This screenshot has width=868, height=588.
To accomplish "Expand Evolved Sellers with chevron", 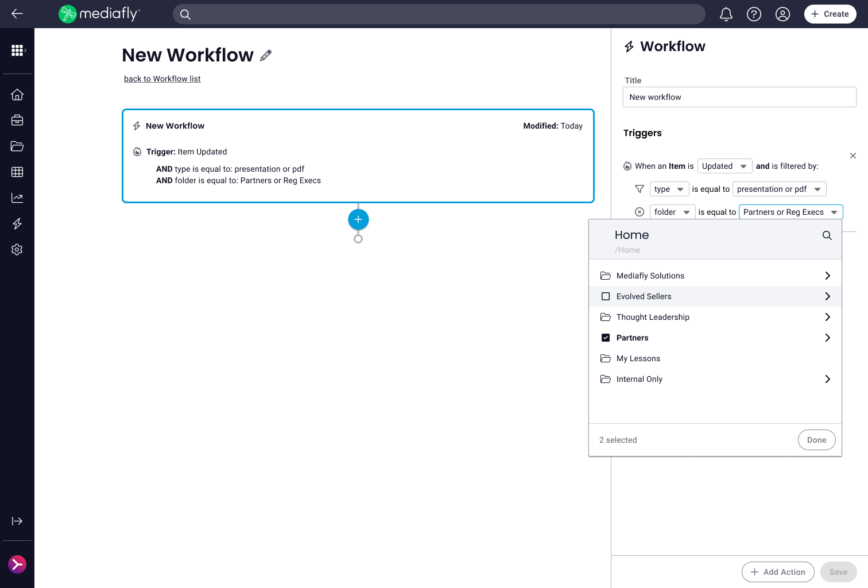I will click(x=827, y=296).
